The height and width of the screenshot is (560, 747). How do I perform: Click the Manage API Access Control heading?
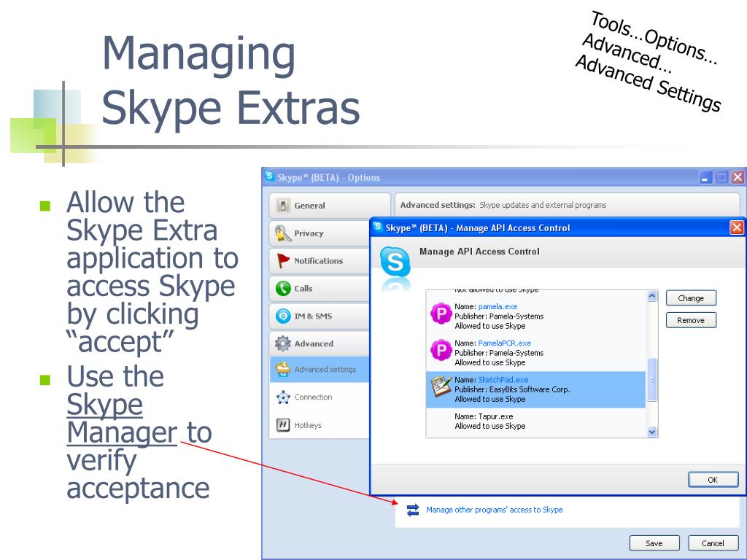click(479, 252)
